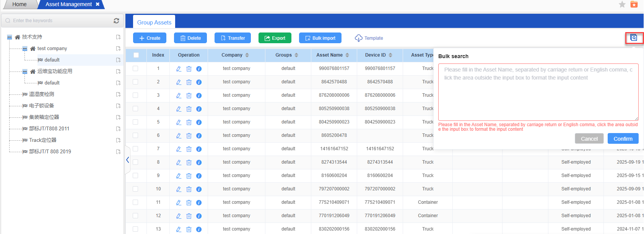Image resolution: width=644 pixels, height=234 pixels.
Task: Click the edit icon in row 1
Action: click(179, 69)
